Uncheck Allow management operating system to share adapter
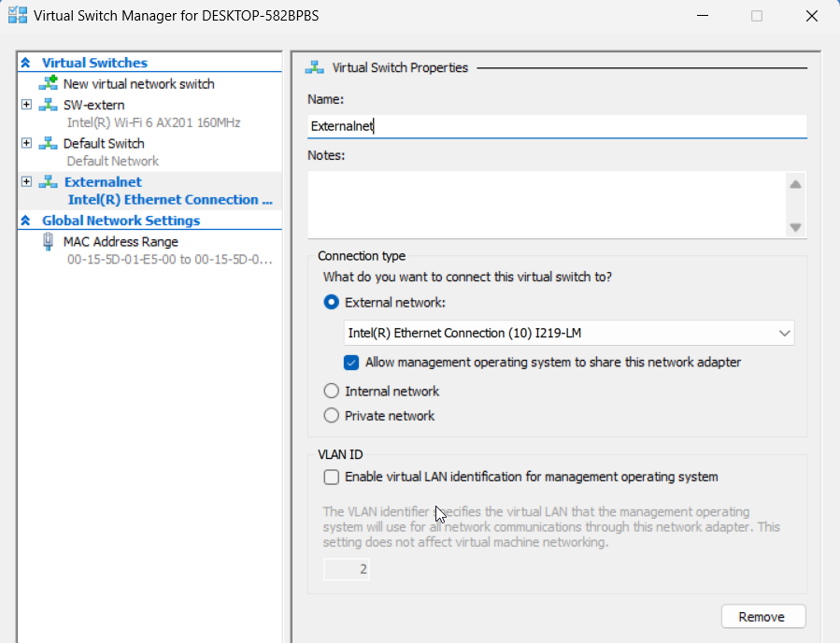The height and width of the screenshot is (643, 840). 351,363
